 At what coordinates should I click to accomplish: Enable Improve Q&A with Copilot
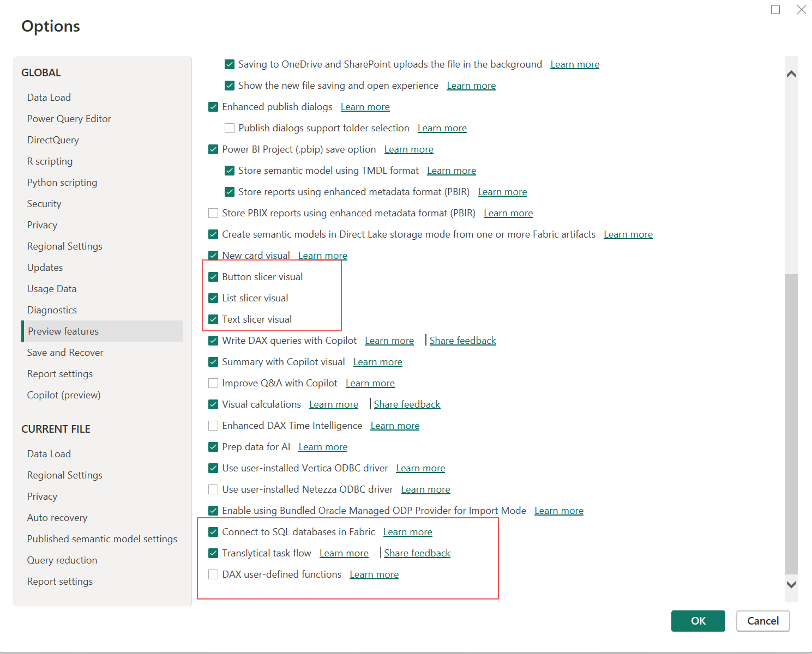pos(213,383)
